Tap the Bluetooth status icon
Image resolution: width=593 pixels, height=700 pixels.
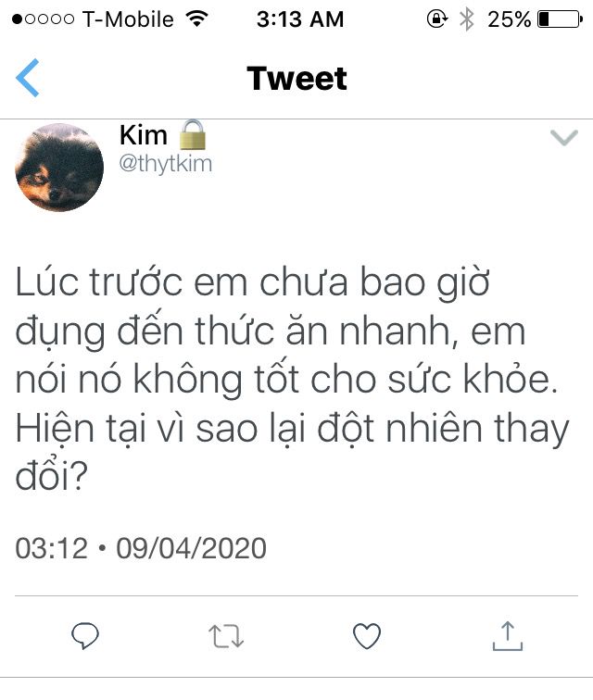(x=467, y=19)
